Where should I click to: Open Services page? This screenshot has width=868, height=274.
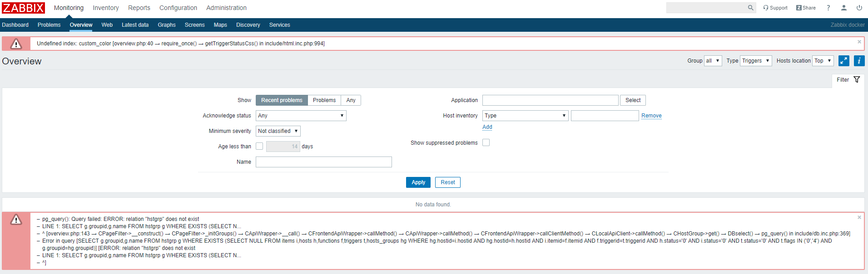[x=279, y=25]
